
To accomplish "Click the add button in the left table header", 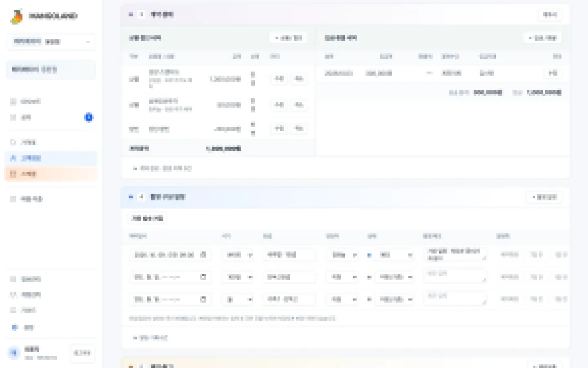I will [288, 38].
